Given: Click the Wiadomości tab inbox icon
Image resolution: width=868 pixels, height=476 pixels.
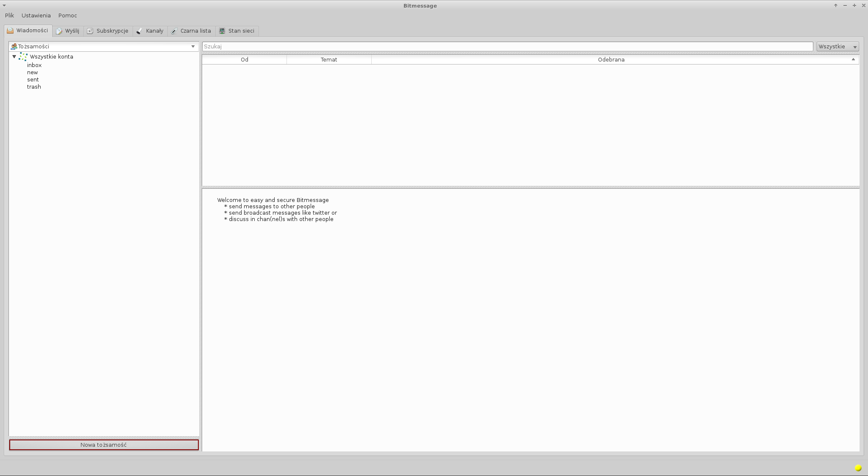Looking at the screenshot, I should click(10, 31).
